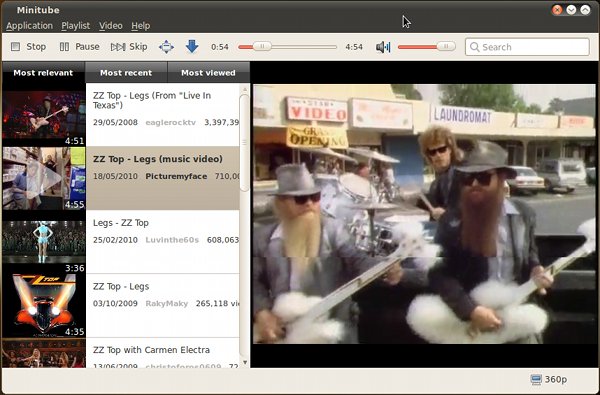Minimize the Minitube window
The image size is (600, 395).
click(x=571, y=10)
